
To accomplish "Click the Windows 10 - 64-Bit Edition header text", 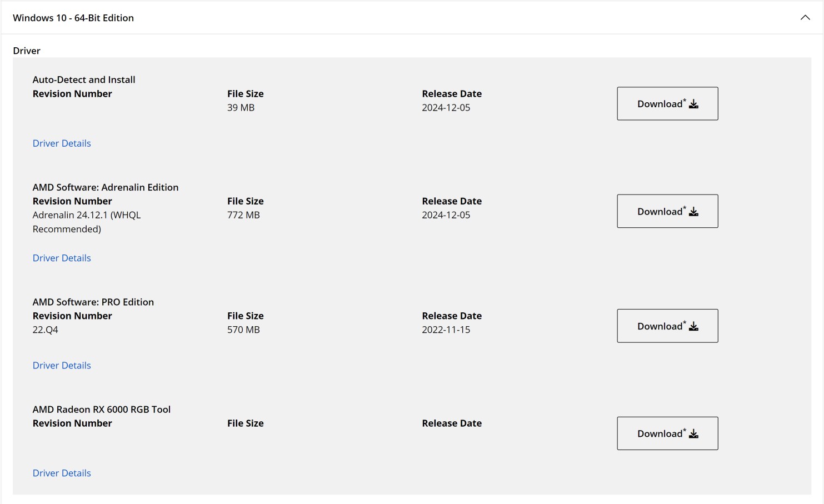I will pos(73,18).
